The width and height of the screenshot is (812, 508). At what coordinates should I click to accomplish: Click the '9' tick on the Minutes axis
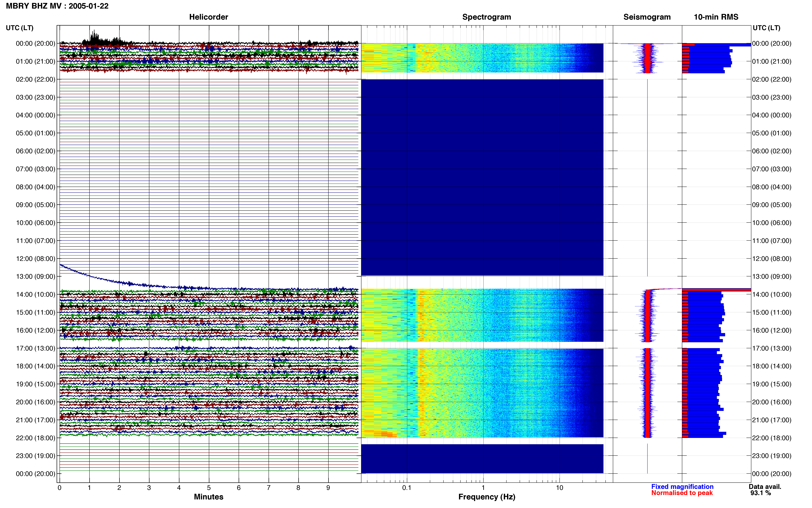(328, 487)
